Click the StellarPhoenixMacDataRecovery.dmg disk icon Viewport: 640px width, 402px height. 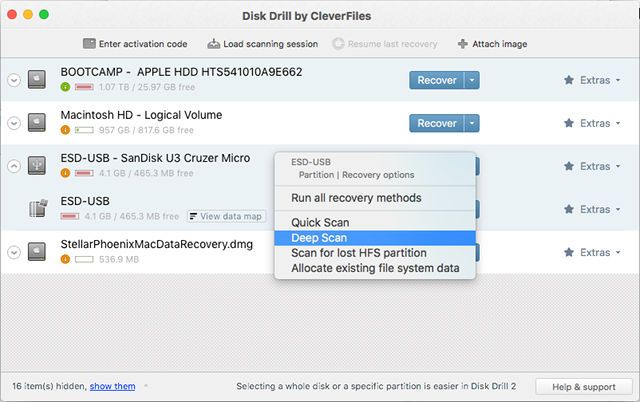point(37,251)
